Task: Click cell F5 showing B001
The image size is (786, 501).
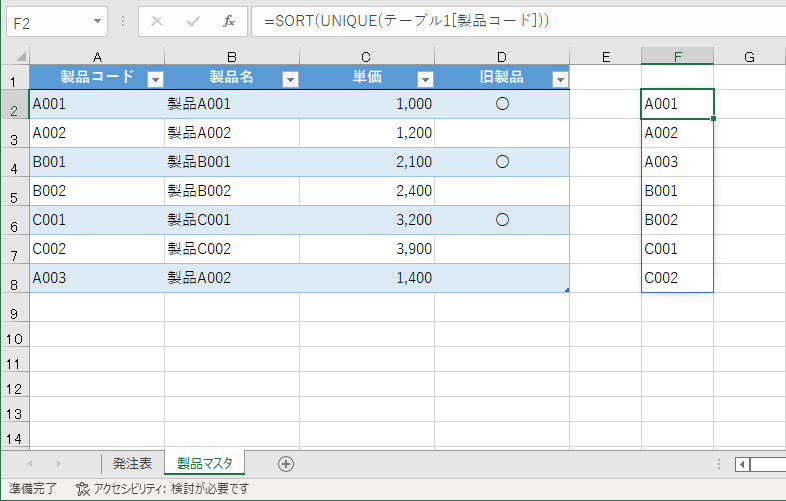Action: 677,191
